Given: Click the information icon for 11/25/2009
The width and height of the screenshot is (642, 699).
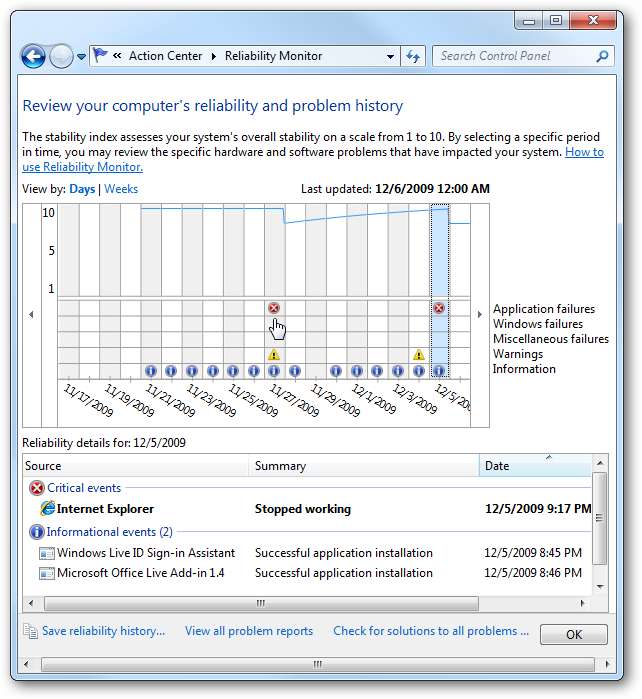Looking at the screenshot, I should coord(233,371).
